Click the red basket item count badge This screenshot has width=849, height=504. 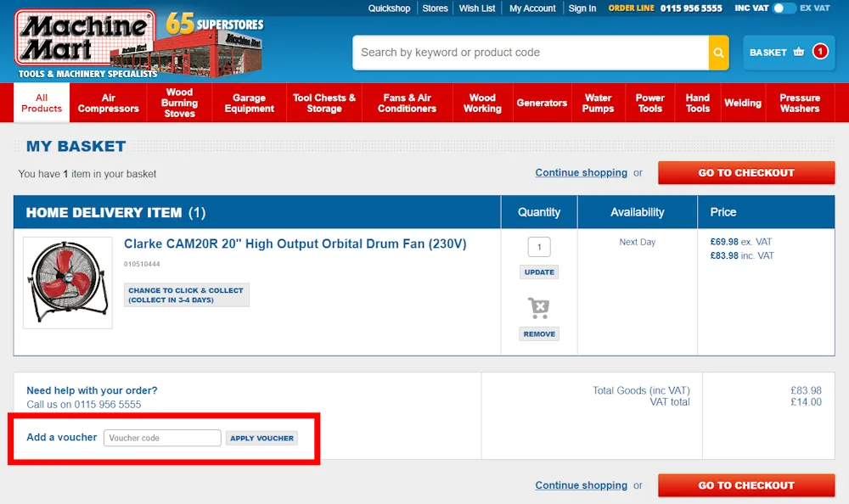820,52
